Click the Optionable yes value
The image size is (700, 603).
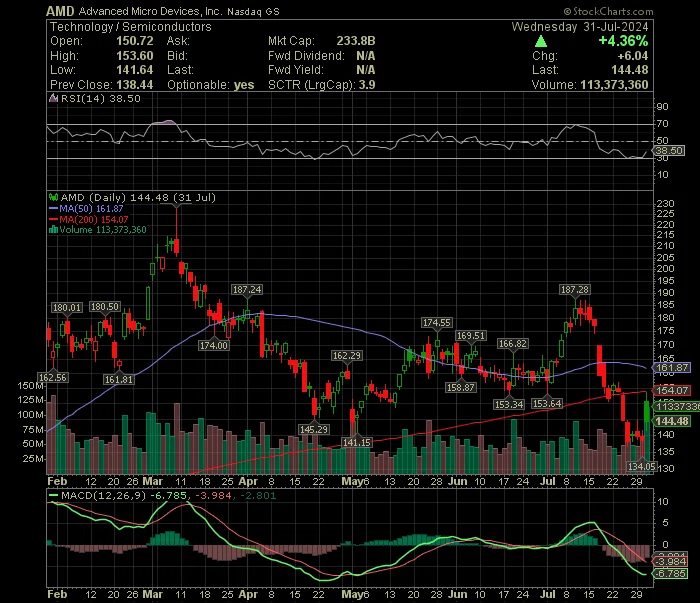[x=244, y=85]
